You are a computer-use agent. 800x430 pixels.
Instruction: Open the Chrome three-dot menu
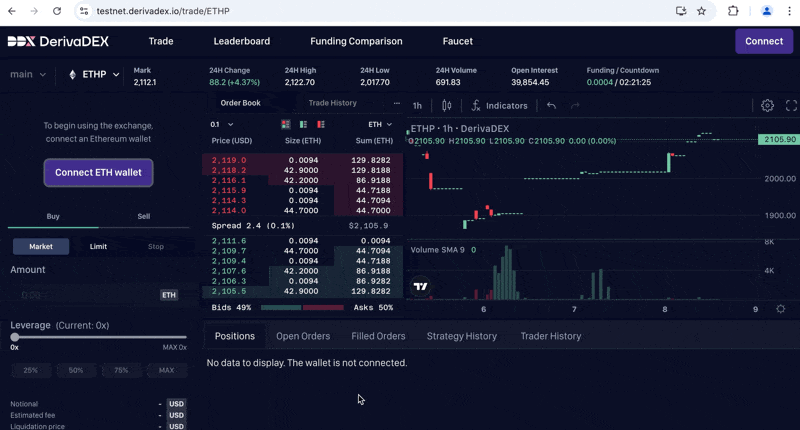pyautogui.click(x=789, y=11)
